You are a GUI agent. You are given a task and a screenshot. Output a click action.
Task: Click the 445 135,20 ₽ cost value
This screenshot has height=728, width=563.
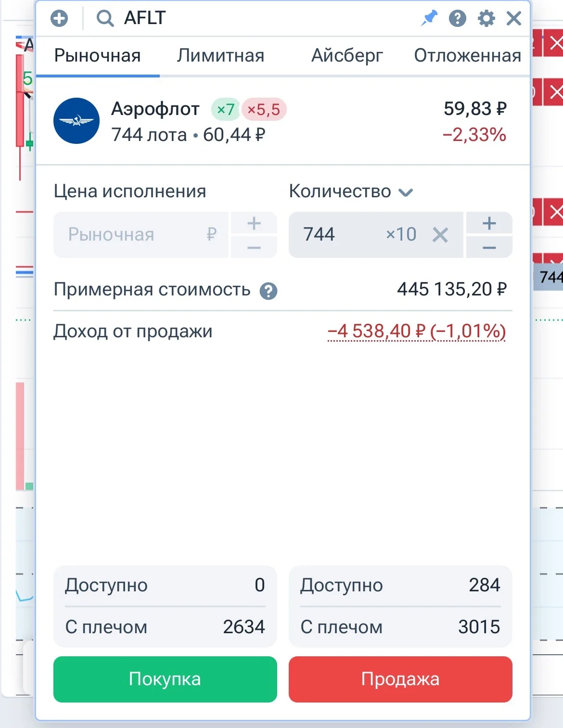coord(452,289)
